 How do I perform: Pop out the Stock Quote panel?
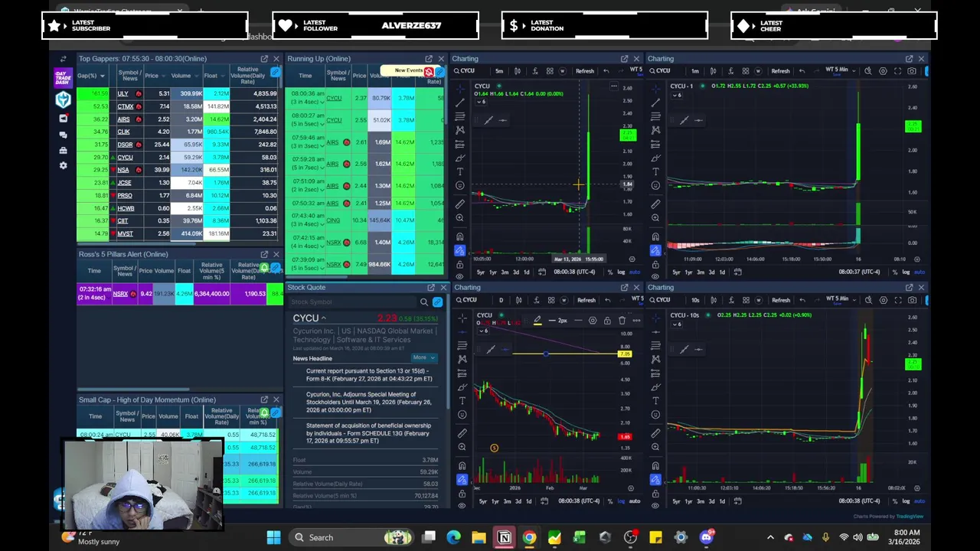coord(431,288)
